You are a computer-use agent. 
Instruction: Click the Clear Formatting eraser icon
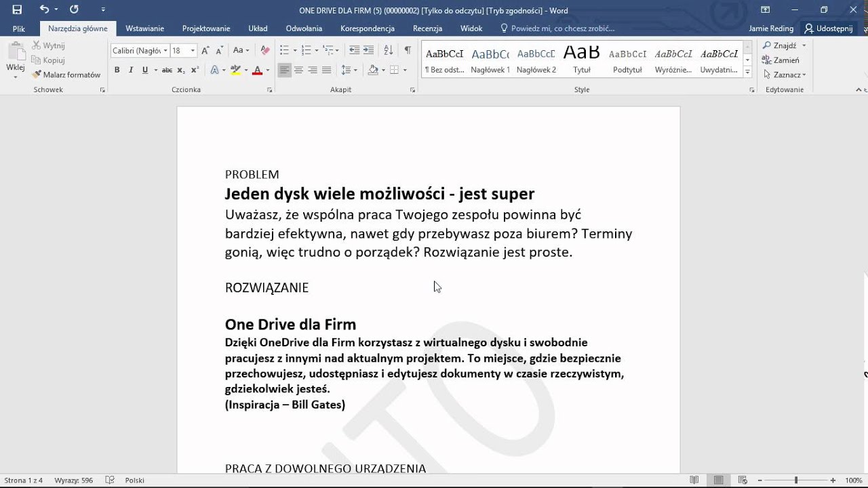coord(265,51)
